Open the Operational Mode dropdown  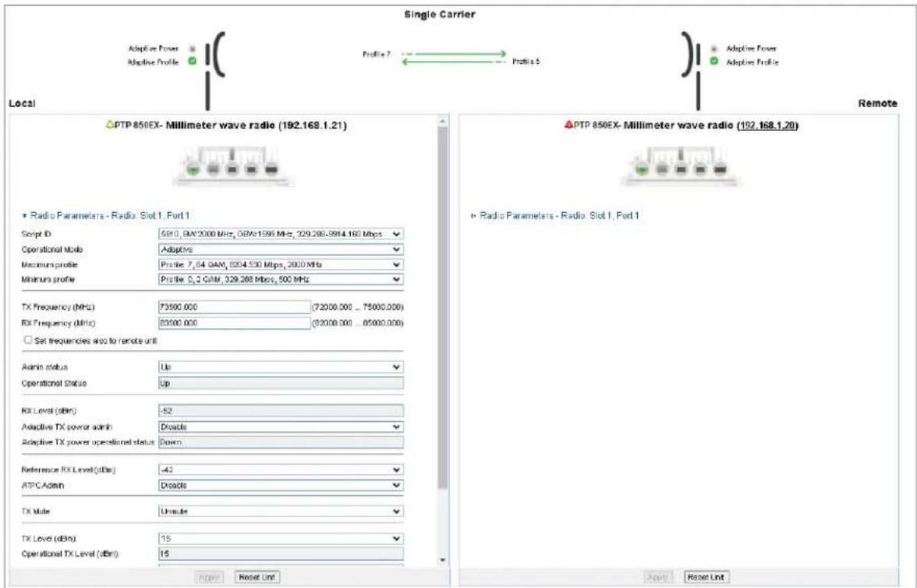[281, 250]
